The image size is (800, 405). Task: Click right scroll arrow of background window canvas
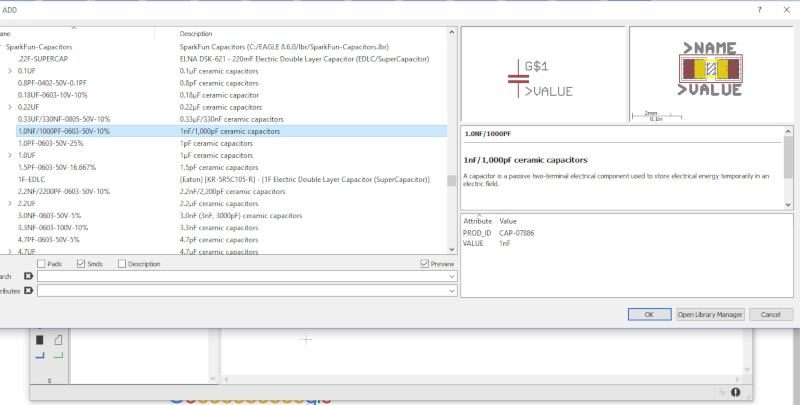point(737,379)
